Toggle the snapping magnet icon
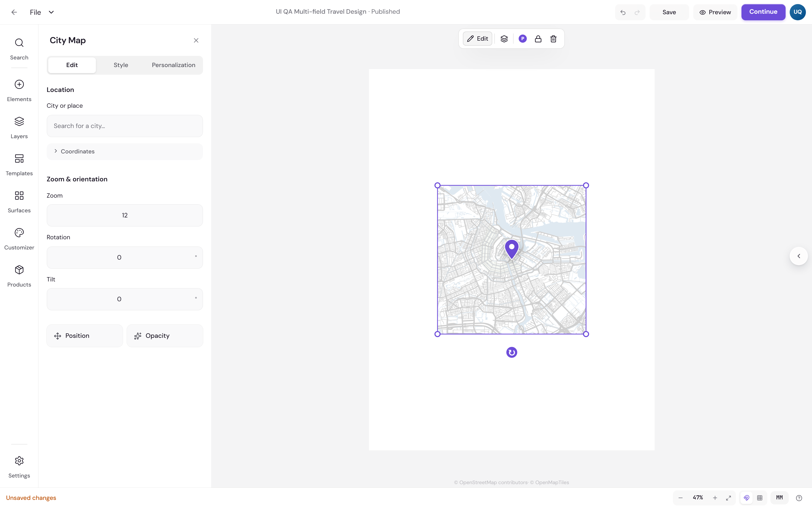 click(747, 498)
